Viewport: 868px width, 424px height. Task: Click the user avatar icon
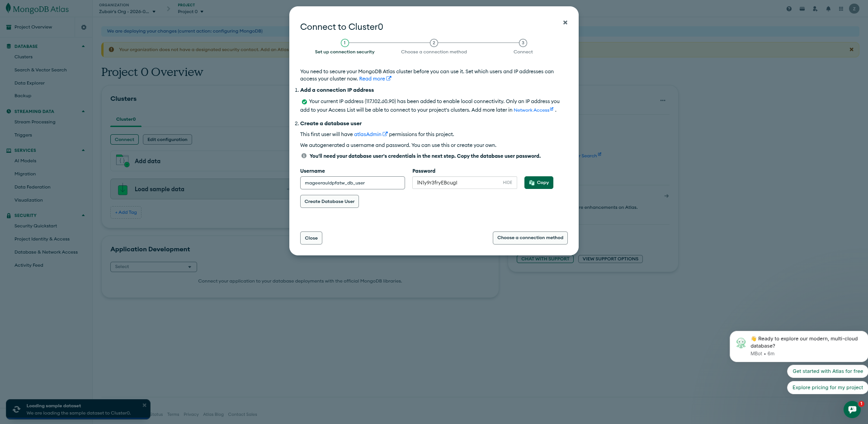tap(854, 9)
